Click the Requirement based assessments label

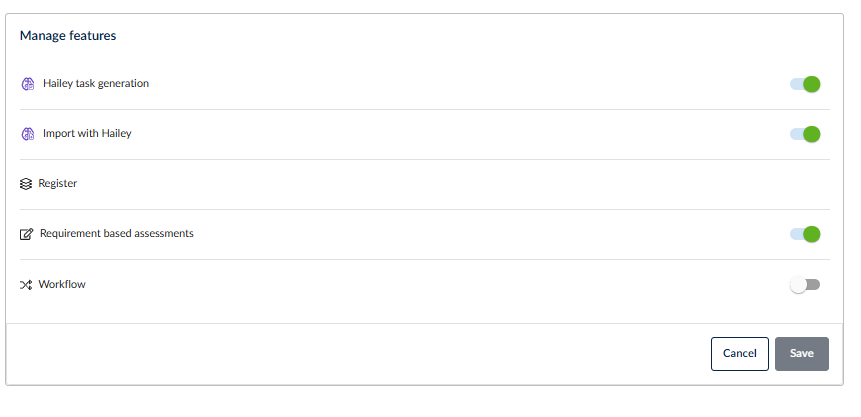[117, 233]
